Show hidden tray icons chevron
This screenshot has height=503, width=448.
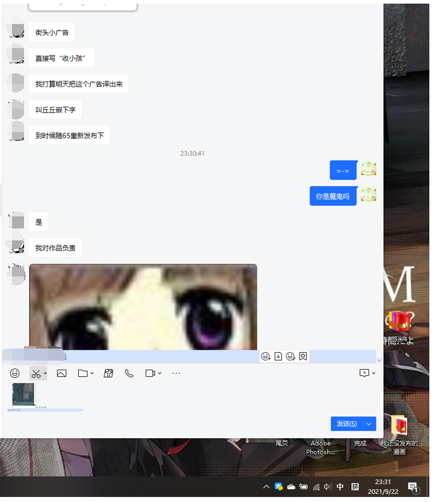[x=266, y=487]
